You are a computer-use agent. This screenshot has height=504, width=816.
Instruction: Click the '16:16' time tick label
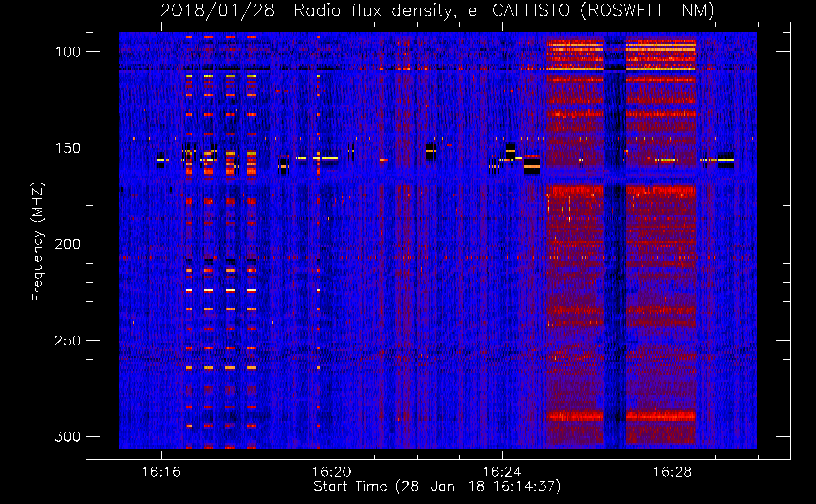click(161, 472)
